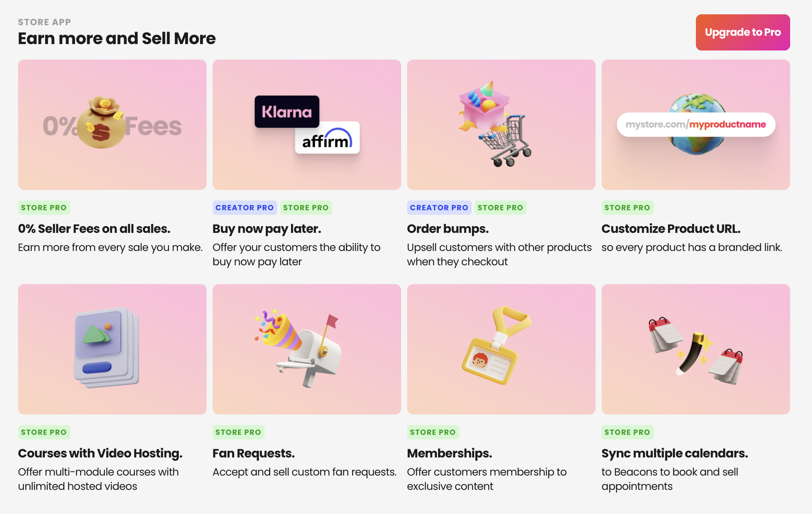Click the mystore.com/myproductname URL pill

696,125
